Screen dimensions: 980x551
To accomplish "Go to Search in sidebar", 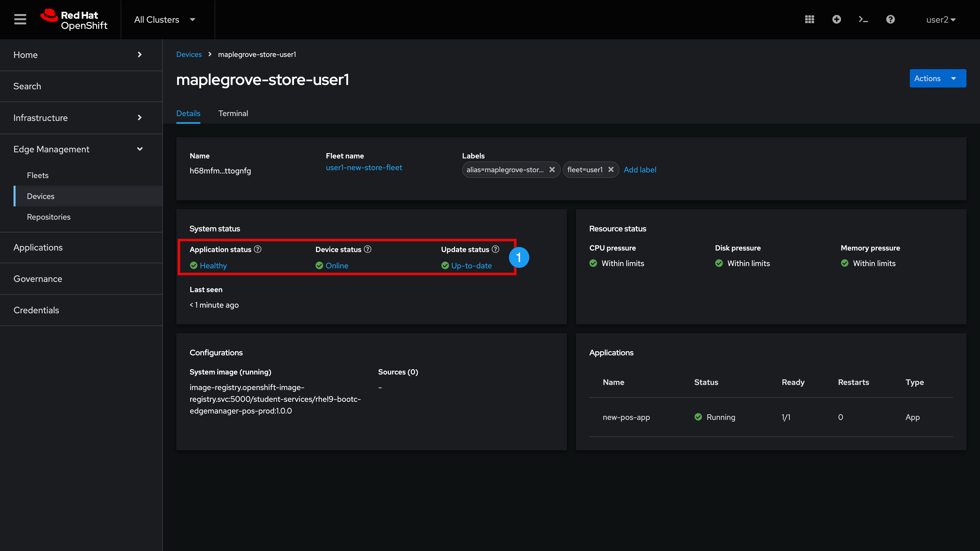I will pos(81,86).
